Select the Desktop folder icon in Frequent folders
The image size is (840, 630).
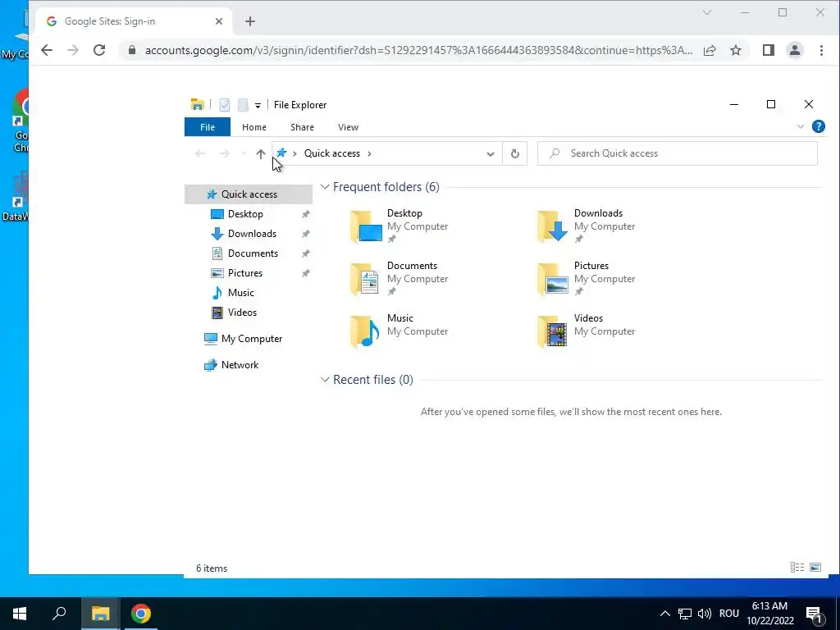367,226
